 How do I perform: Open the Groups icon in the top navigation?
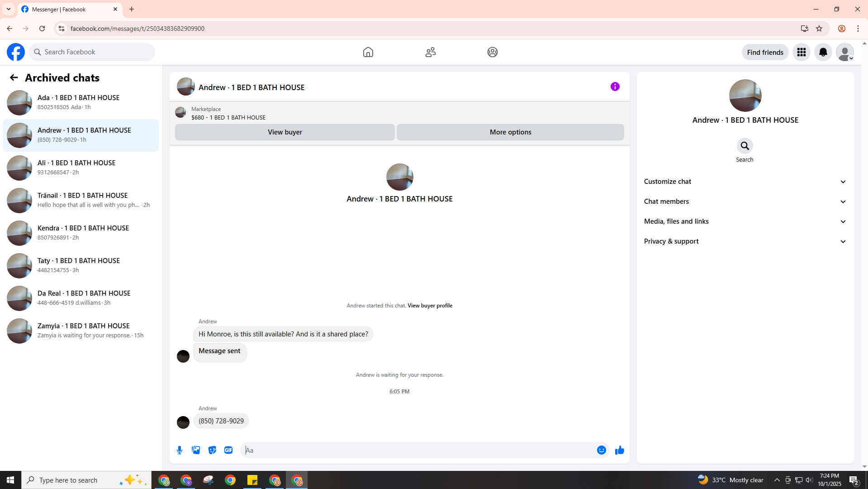click(493, 52)
